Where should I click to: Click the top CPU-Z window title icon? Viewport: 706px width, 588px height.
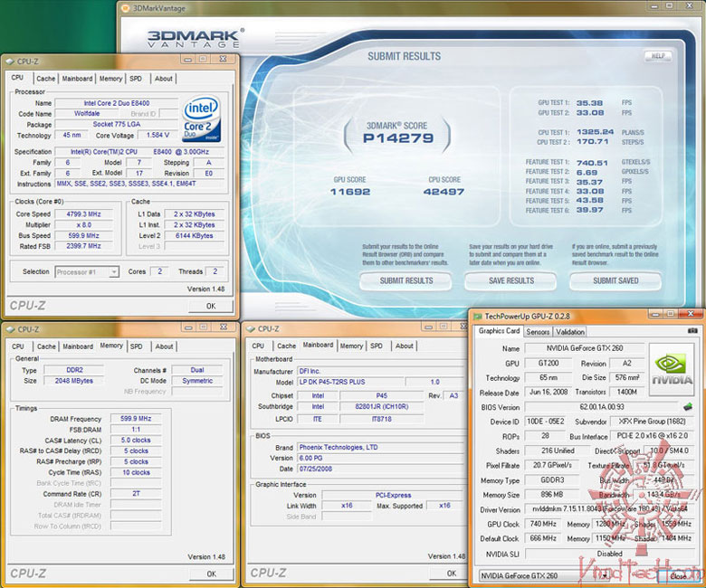(10, 62)
